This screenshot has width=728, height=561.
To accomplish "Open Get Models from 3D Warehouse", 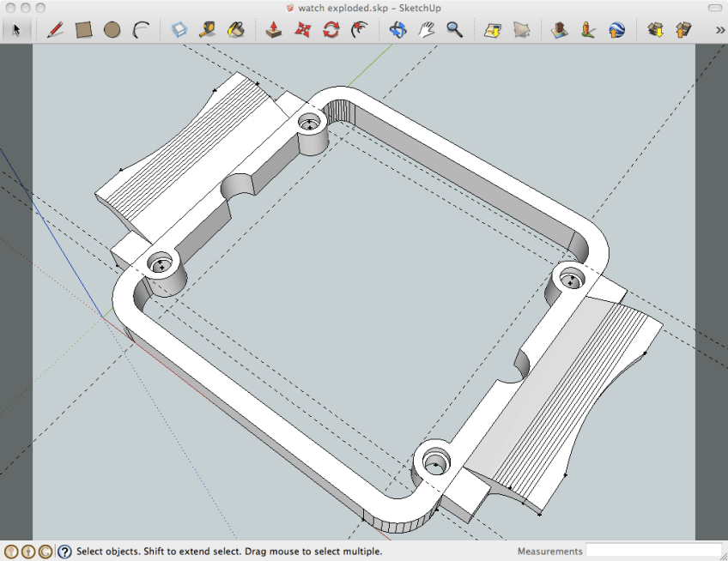I will (x=657, y=28).
